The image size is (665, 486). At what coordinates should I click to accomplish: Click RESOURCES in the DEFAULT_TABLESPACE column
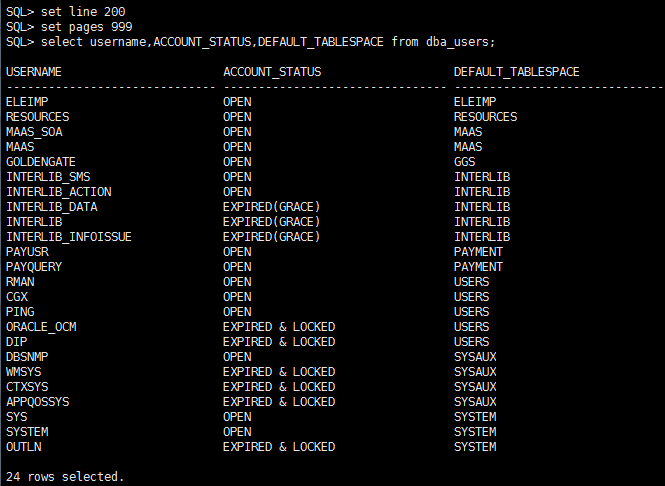click(x=486, y=117)
